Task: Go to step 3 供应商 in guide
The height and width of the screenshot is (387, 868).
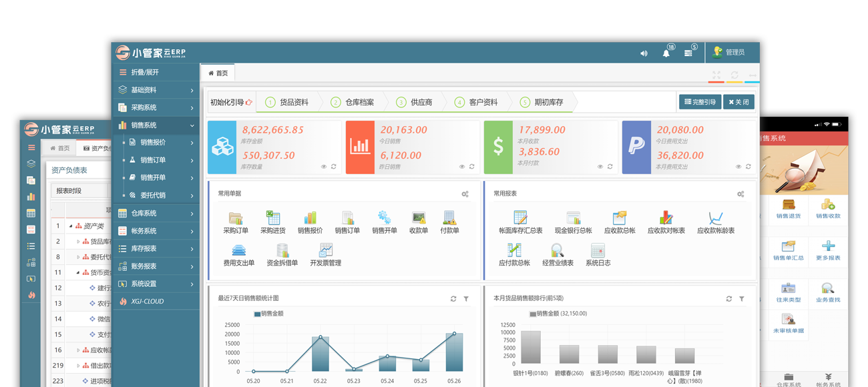Action: pyautogui.click(x=415, y=102)
